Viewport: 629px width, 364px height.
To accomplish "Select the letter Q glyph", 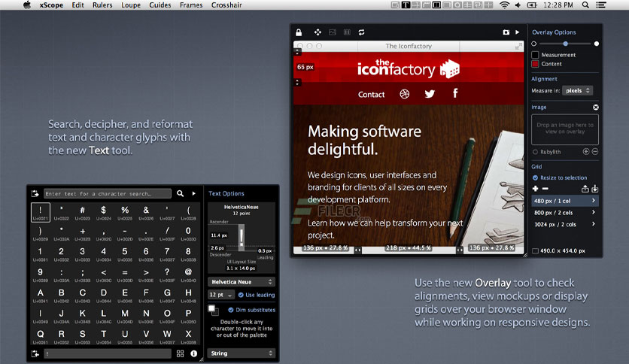I will point(40,336).
